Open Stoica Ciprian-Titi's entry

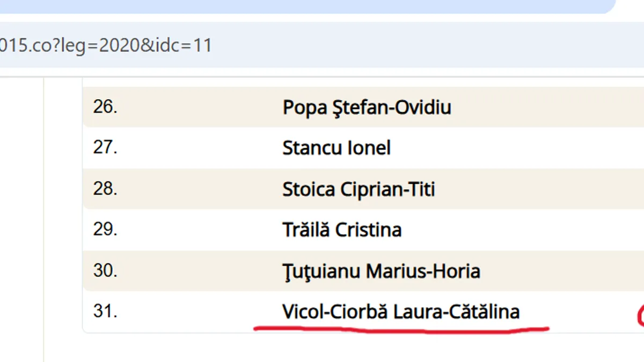358,189
